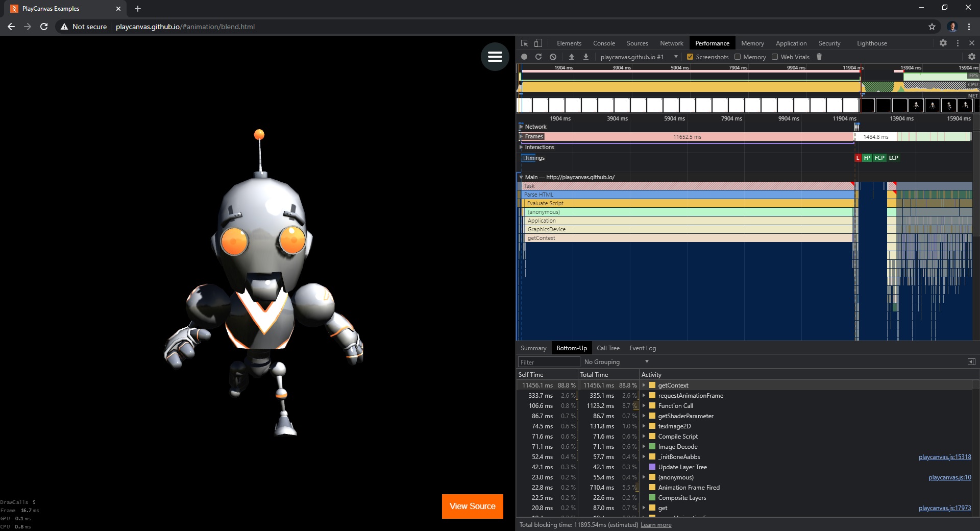Image resolution: width=980 pixels, height=531 pixels.
Task: Click the load profile upload icon
Action: point(572,57)
